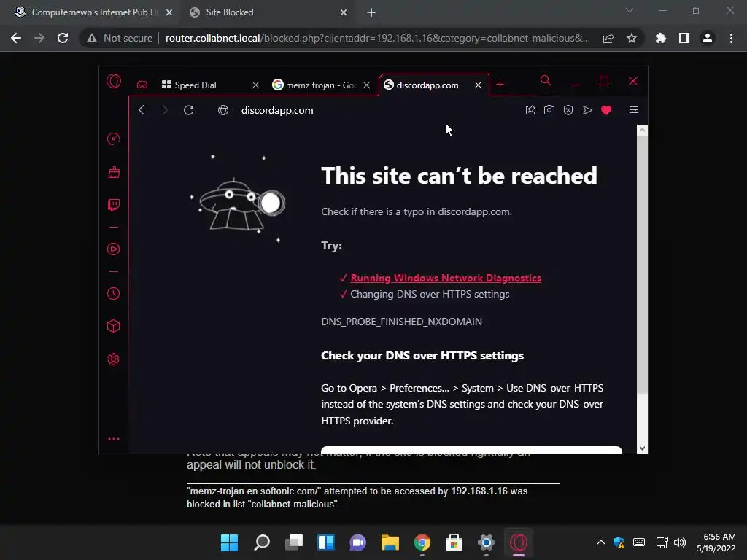Select the discordapp.com tab
Viewport: 747px width, 560px height.
tap(433, 85)
